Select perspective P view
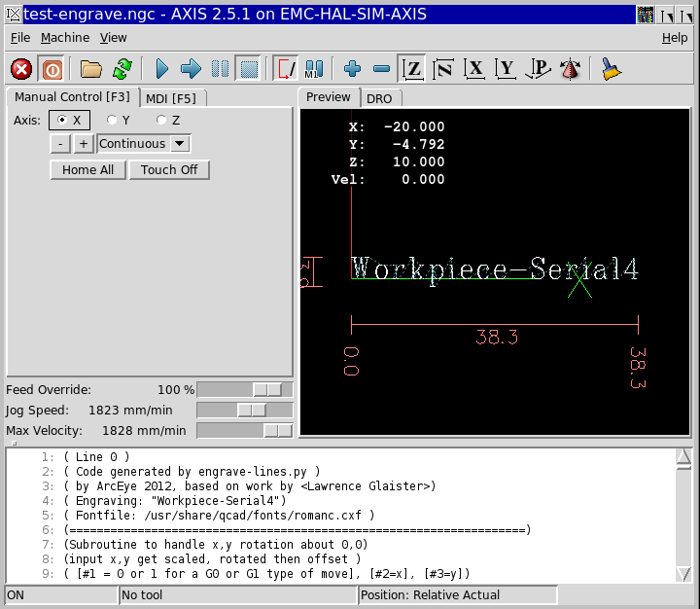 pyautogui.click(x=538, y=69)
